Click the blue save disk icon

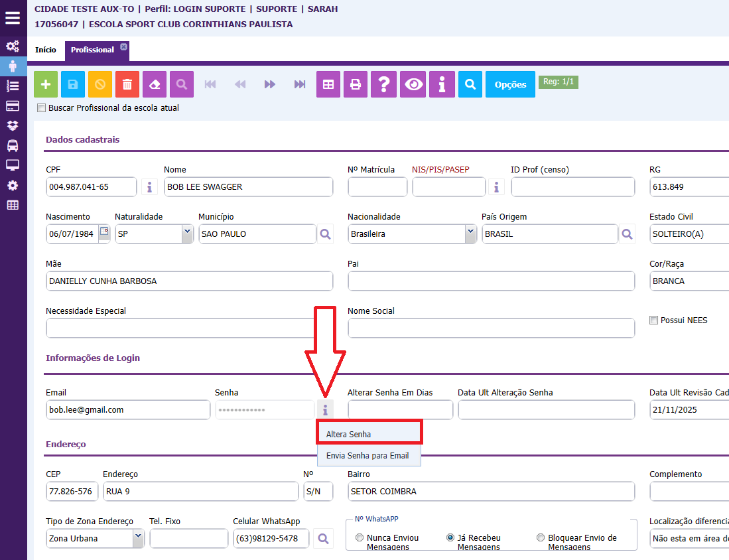click(x=73, y=84)
